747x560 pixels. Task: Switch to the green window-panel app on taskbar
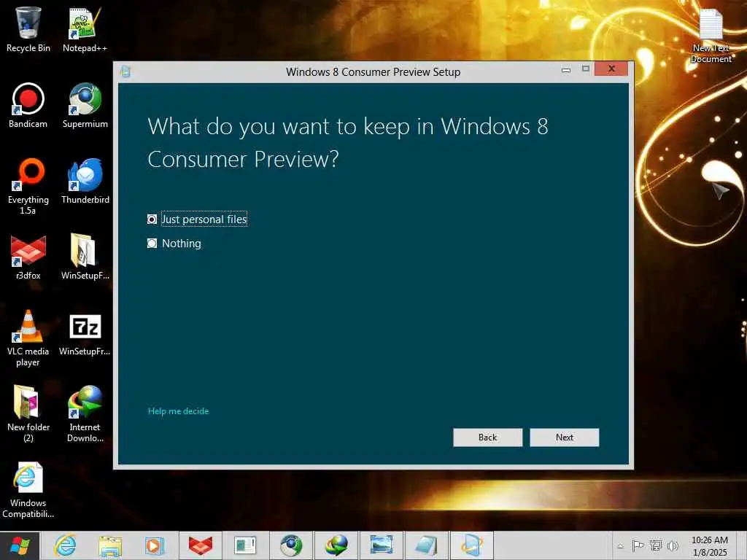[245, 545]
